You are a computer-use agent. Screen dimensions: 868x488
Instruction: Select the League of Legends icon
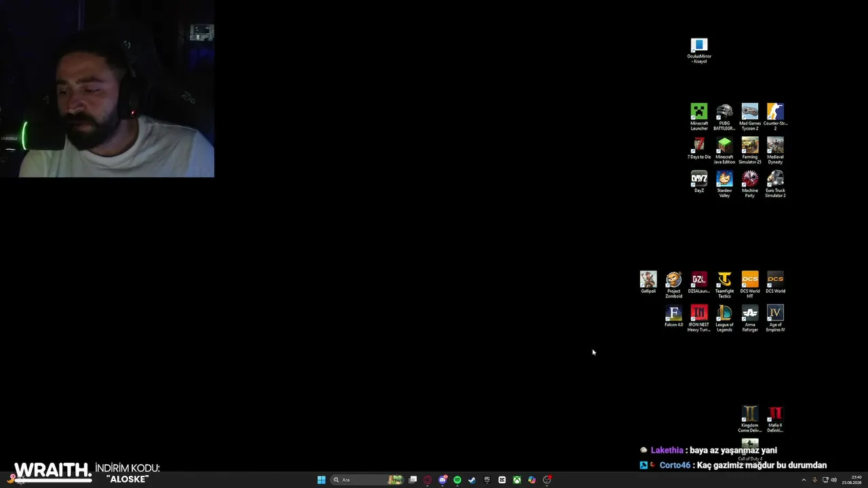(724, 319)
